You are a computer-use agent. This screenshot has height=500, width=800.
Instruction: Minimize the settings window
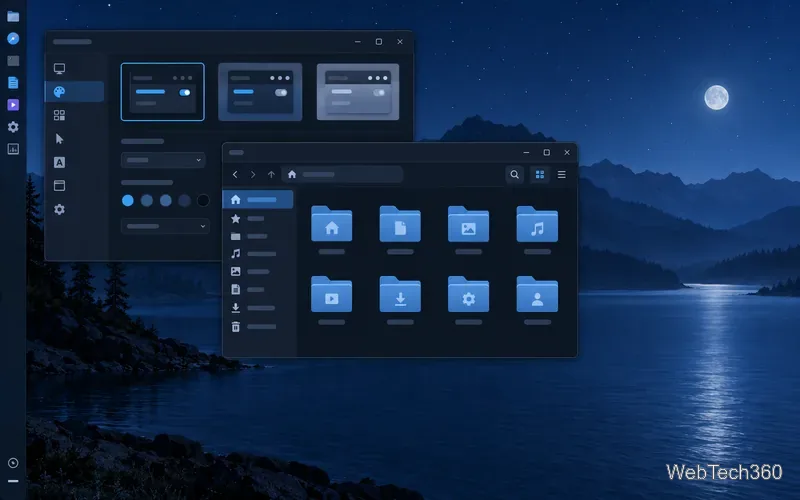(358, 42)
